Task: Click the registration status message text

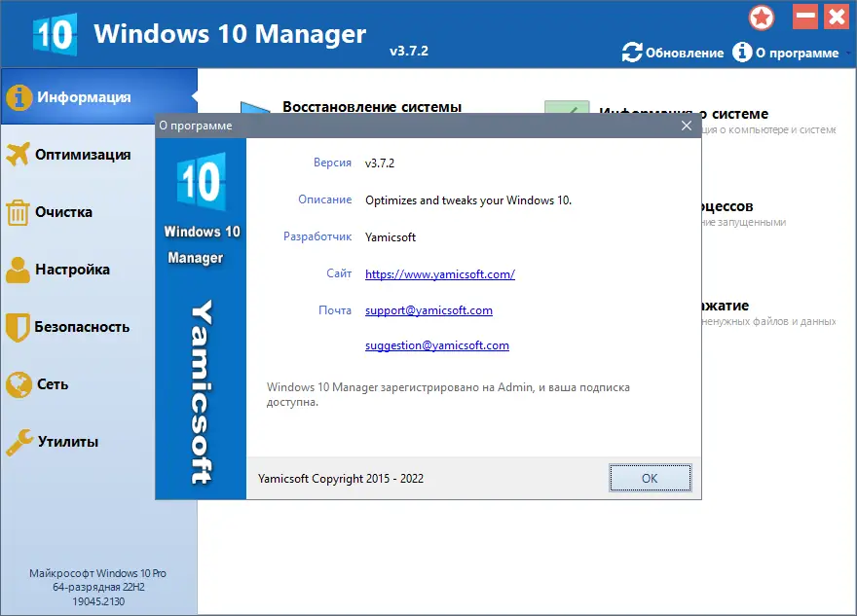Action: (x=448, y=394)
